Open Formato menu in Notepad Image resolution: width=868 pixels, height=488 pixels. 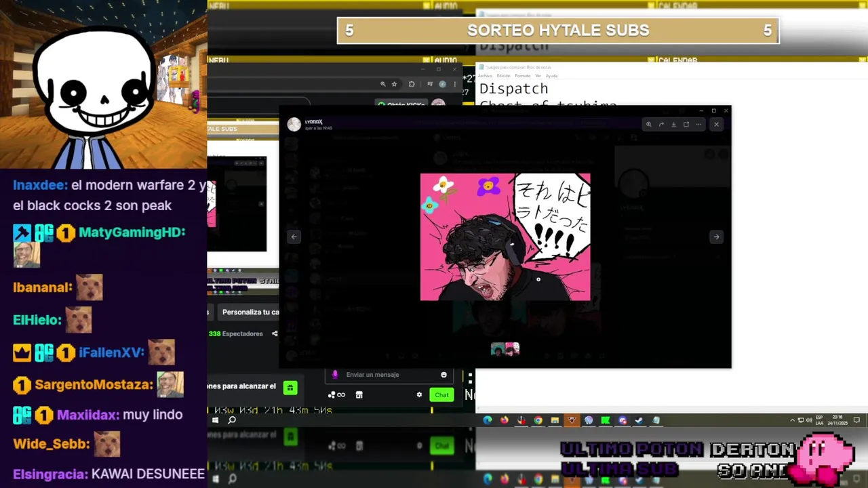tap(522, 76)
